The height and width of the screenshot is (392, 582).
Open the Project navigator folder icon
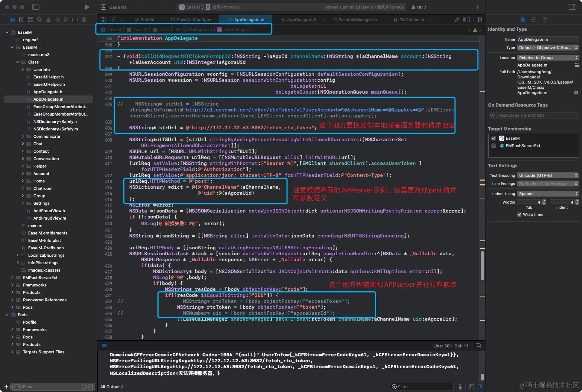[x=13, y=20]
